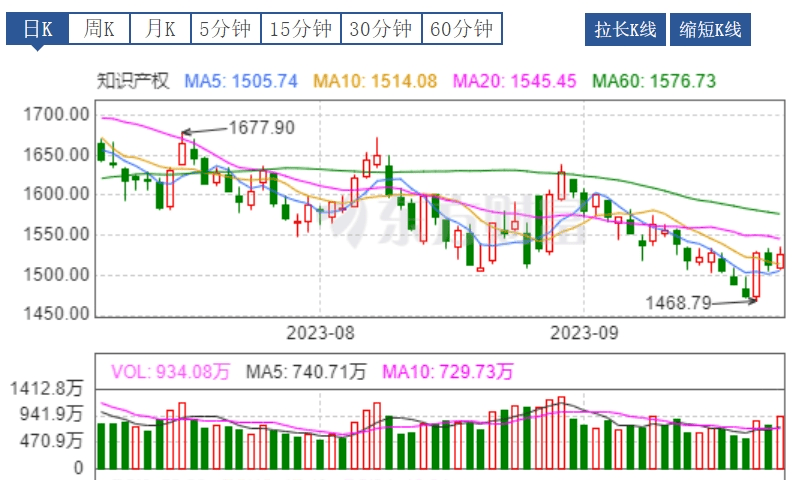792x480 pixels.
Task: Select the 月K monthly chart tab
Action: [x=160, y=30]
